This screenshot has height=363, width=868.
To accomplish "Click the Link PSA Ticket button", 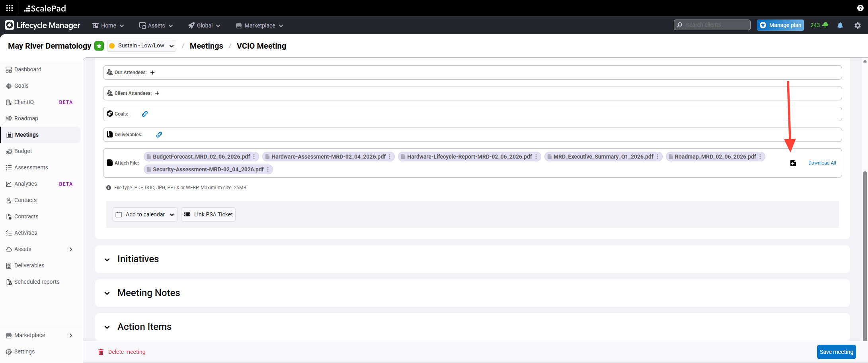I will [208, 214].
